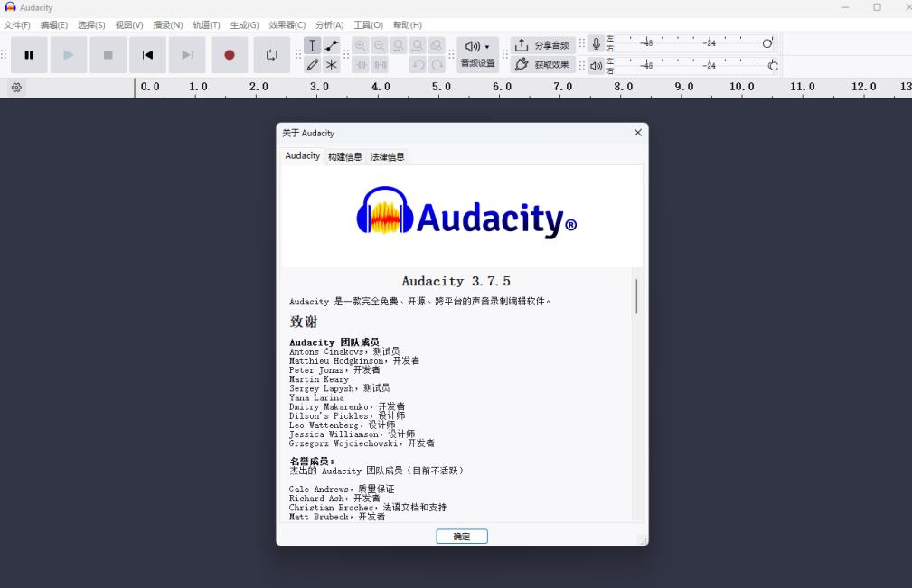The image size is (912, 588).
Task: Click the Stop button
Action: (x=108, y=54)
